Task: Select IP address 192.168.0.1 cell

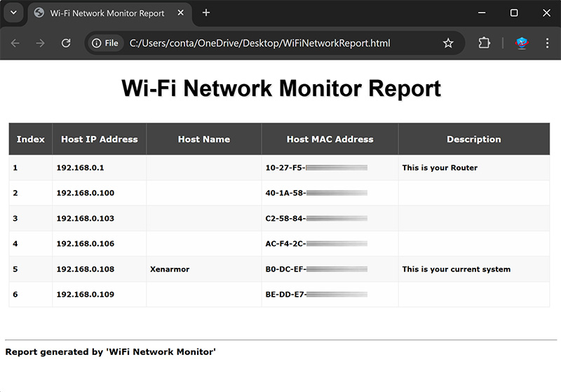Action: click(80, 168)
